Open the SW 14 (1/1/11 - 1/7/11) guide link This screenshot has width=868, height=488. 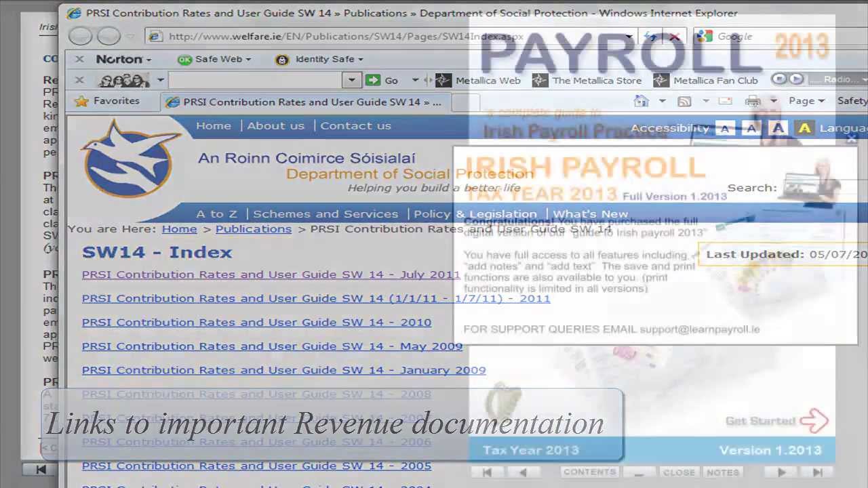coord(316,298)
